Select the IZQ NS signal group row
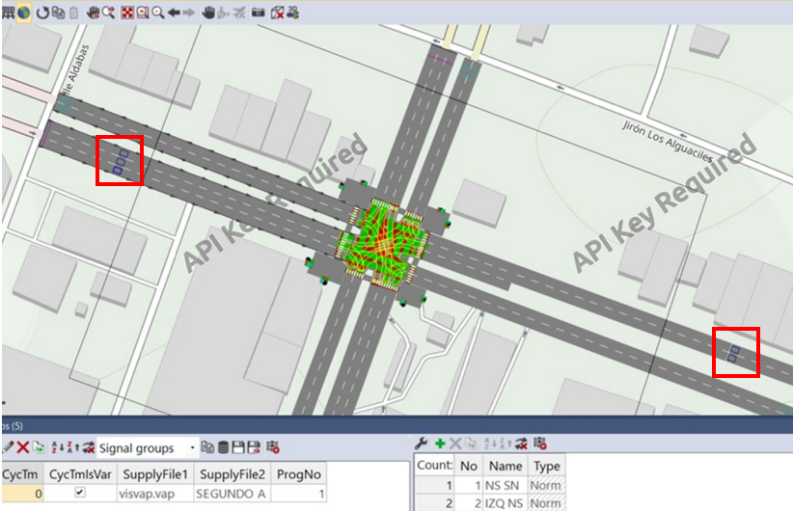This screenshot has width=793, height=511. pyautogui.click(x=506, y=503)
